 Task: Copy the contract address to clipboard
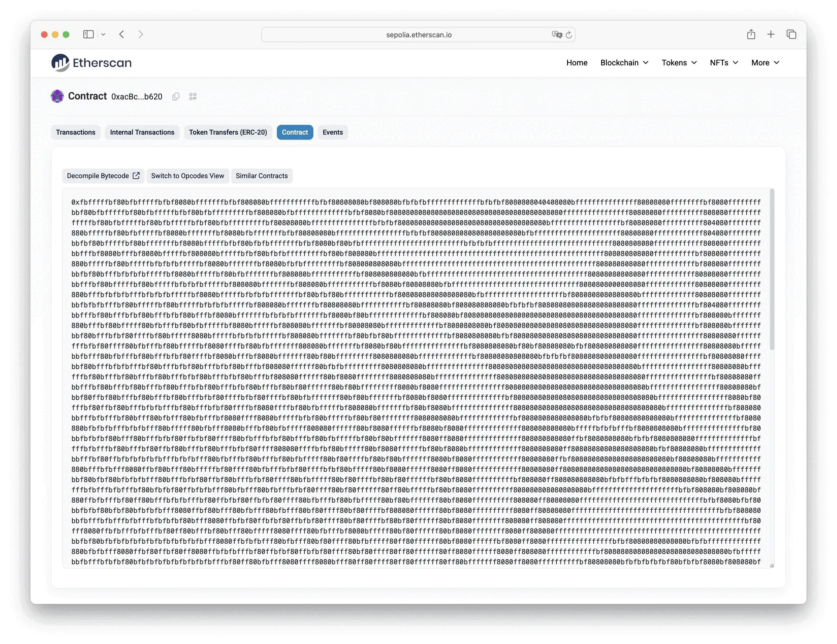[x=176, y=96]
